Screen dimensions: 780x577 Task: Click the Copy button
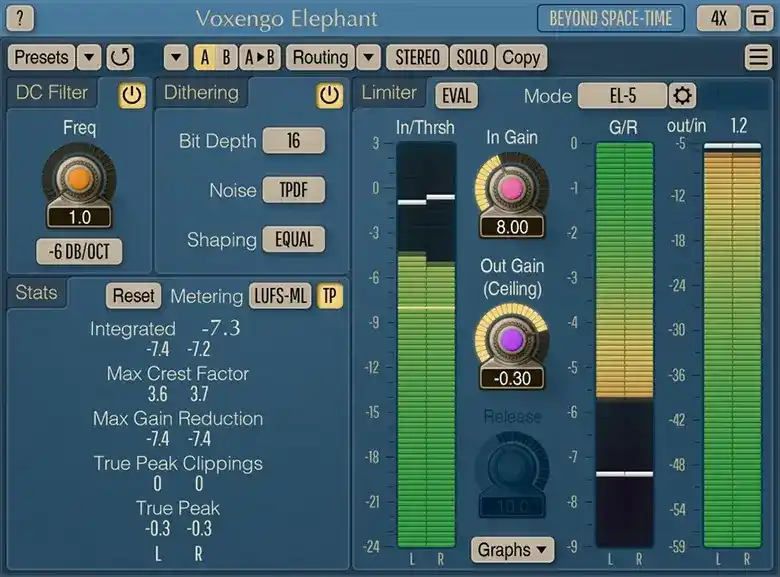(521, 57)
